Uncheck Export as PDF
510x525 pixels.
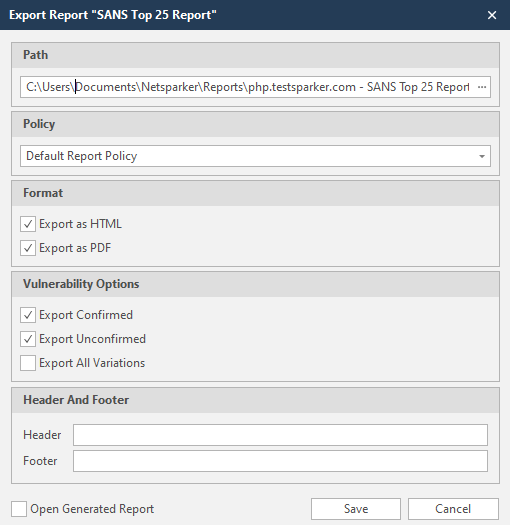pyautogui.click(x=28, y=248)
